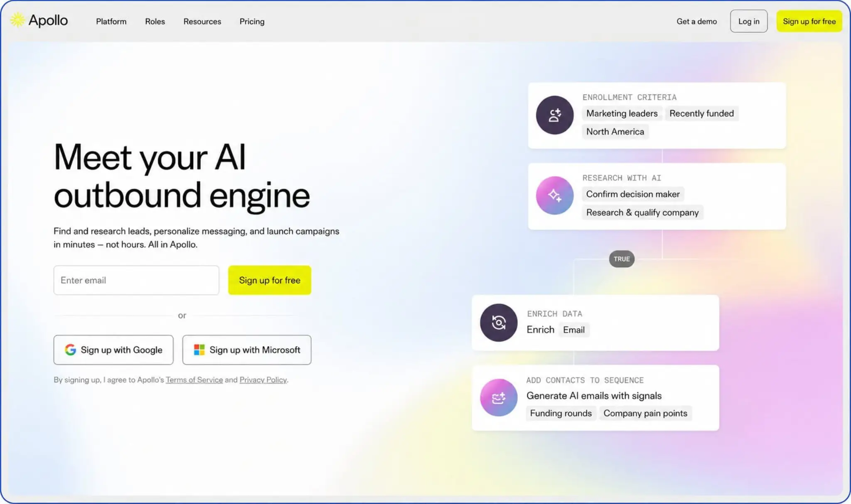The image size is (851, 504).
Task: Click the Research with AI sparkle icon
Action: [x=555, y=195]
